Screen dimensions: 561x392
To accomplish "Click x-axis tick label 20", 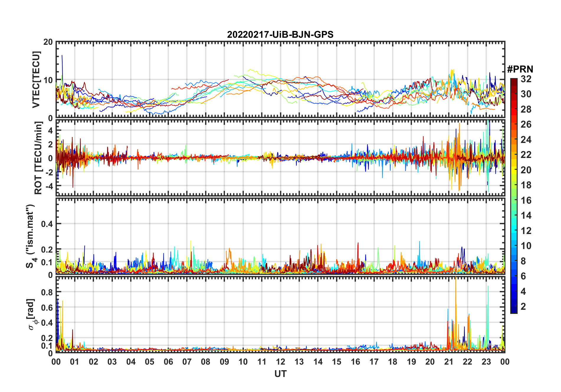I will tap(430, 362).
